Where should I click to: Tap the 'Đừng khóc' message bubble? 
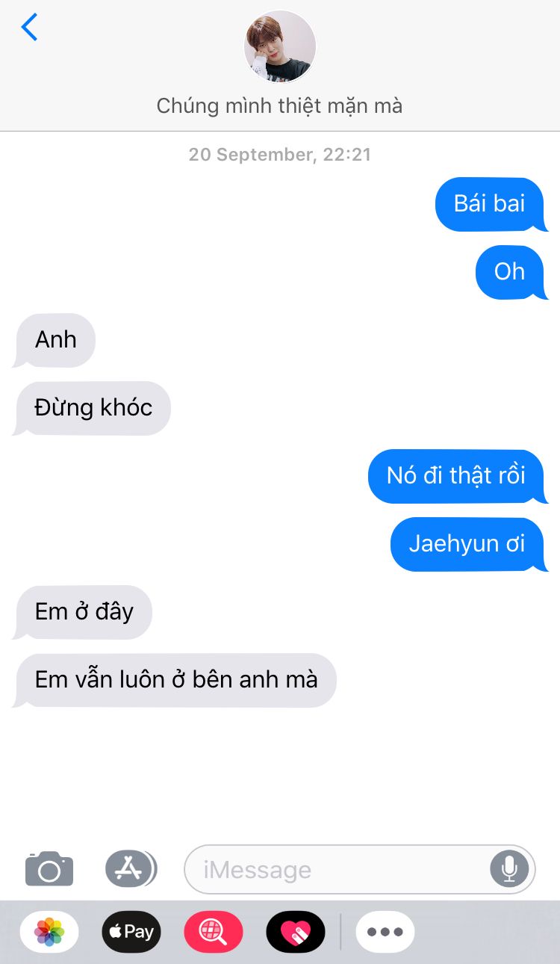92,408
